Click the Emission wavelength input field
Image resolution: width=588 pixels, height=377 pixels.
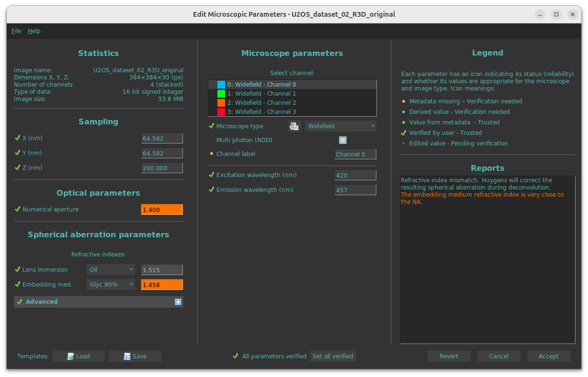point(355,190)
